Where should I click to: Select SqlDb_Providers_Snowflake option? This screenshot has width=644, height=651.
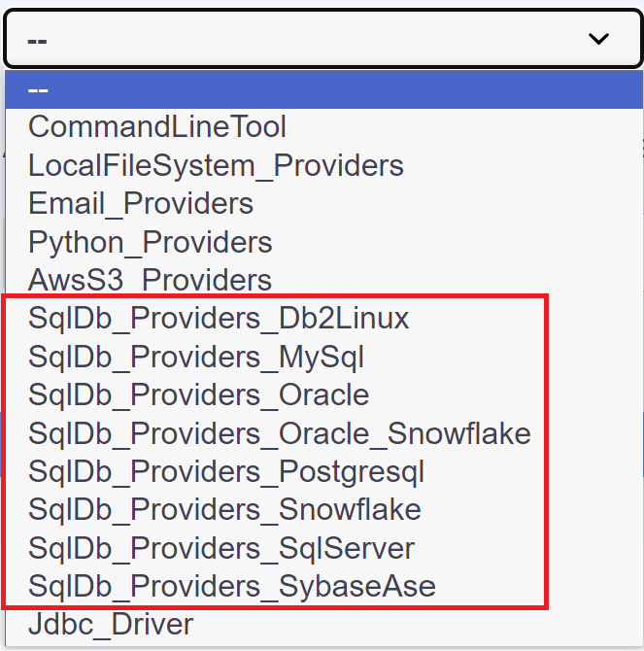[224, 510]
